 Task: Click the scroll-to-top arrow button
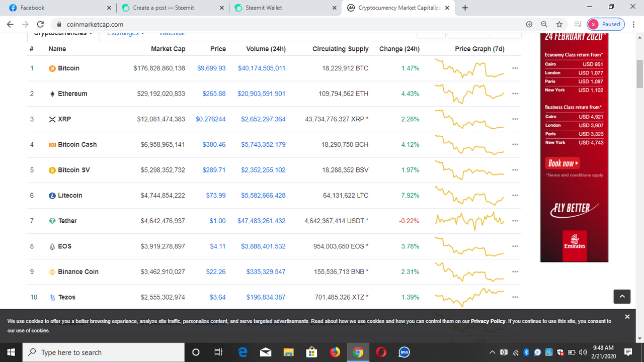tap(622, 297)
